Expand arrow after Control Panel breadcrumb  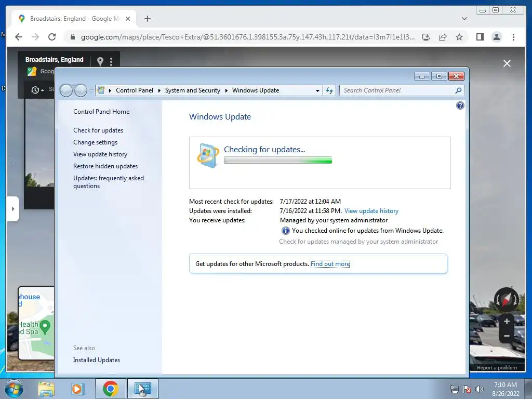(159, 90)
